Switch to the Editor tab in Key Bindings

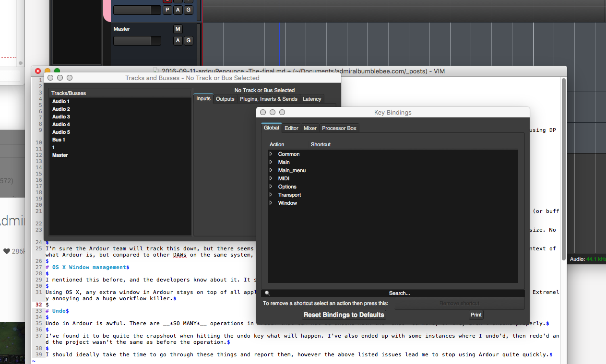pyautogui.click(x=291, y=128)
